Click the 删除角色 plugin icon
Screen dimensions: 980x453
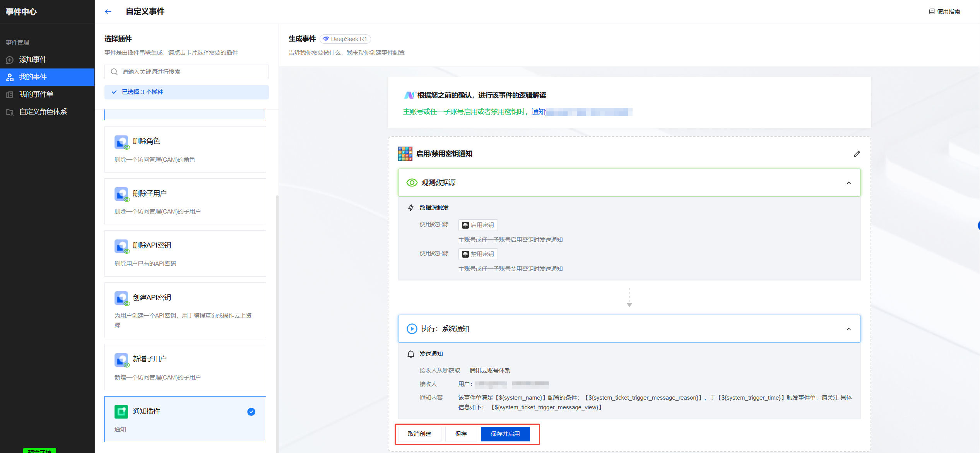[121, 142]
